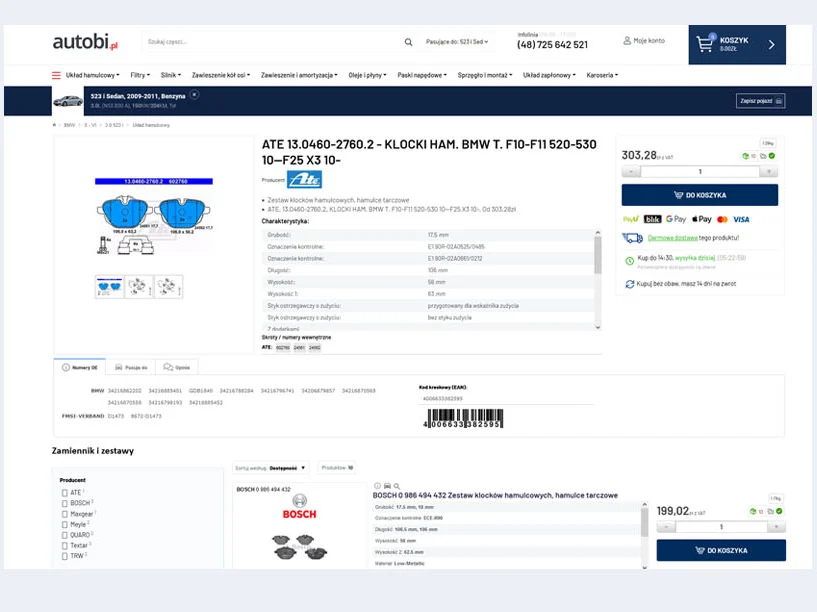Expand the Filtry menu
This screenshot has height=612, width=817.
click(x=140, y=75)
